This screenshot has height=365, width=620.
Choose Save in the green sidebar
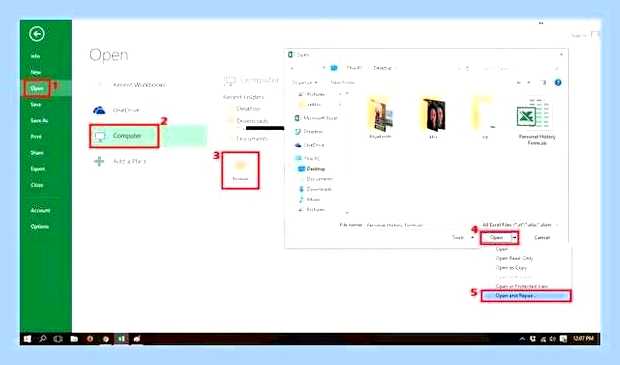click(x=36, y=104)
